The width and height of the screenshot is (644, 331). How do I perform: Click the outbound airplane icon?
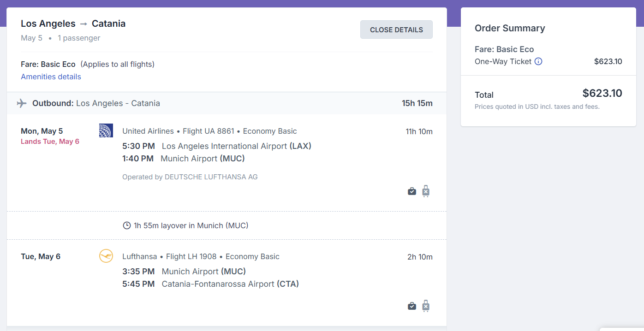pos(22,103)
